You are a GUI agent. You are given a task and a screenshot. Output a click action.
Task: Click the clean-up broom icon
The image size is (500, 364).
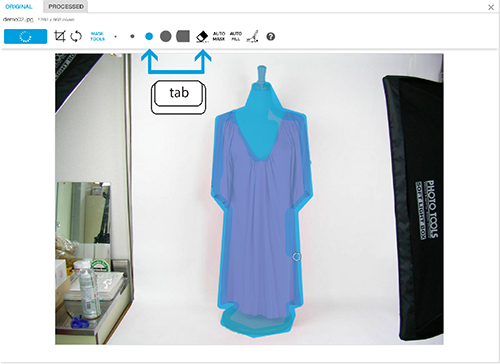pos(253,36)
